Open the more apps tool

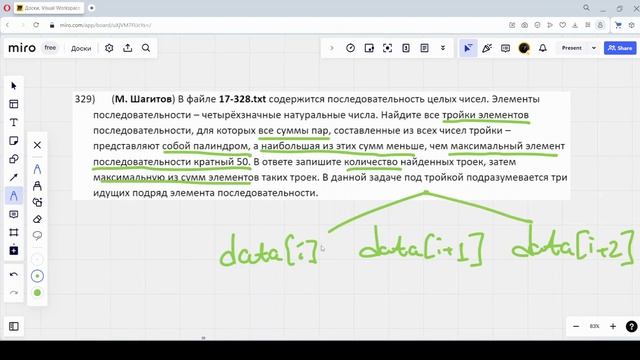[x=14, y=250]
